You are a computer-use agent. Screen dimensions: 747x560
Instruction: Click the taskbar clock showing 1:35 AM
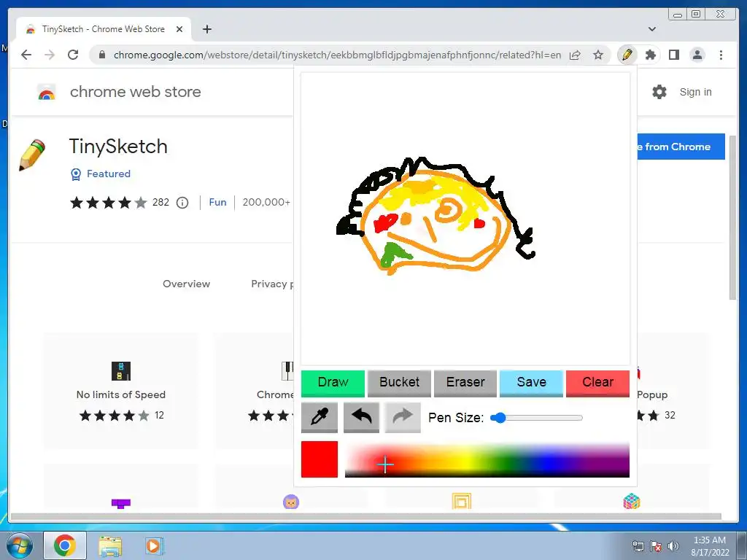pos(710,545)
